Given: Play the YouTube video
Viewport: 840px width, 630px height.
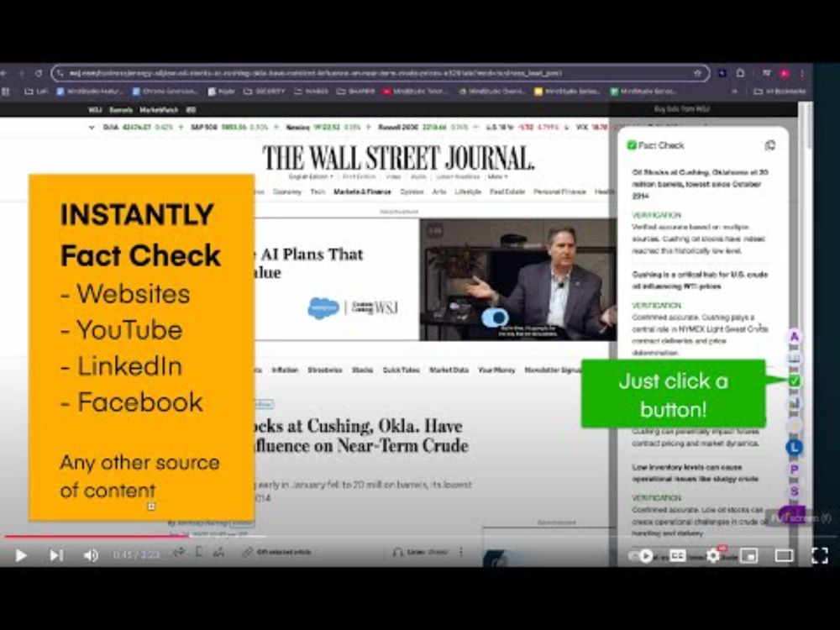Looking at the screenshot, I should [x=21, y=555].
